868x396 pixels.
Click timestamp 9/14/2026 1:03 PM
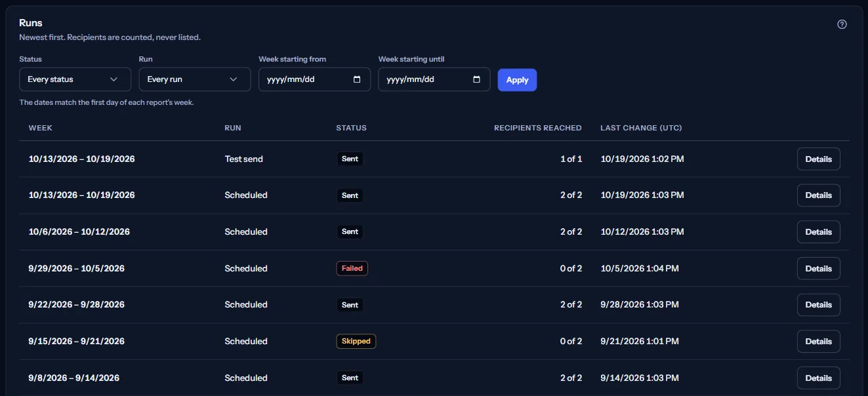coord(640,378)
